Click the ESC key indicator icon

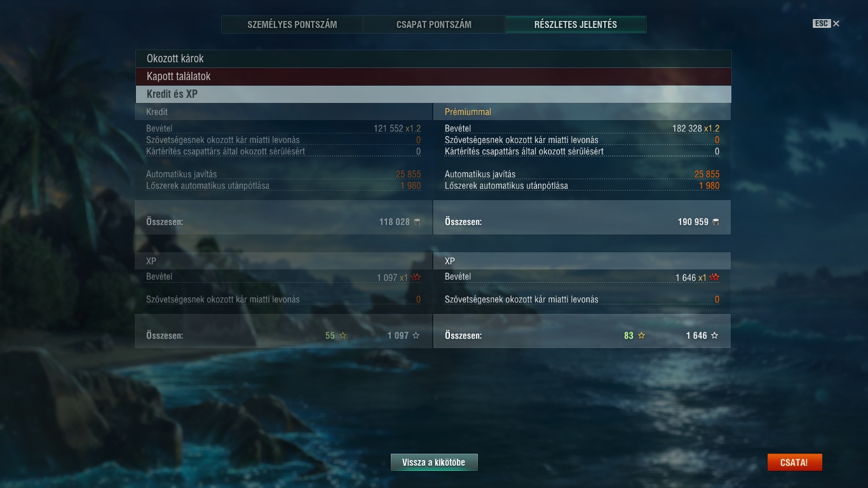822,24
